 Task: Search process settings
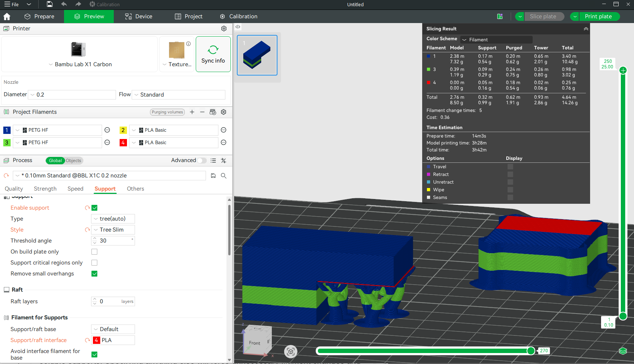coord(224,176)
